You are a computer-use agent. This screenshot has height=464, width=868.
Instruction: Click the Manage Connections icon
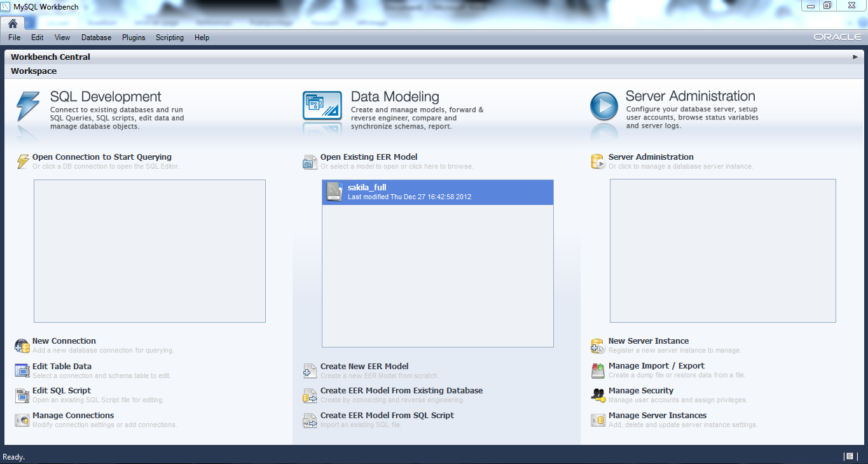22,420
